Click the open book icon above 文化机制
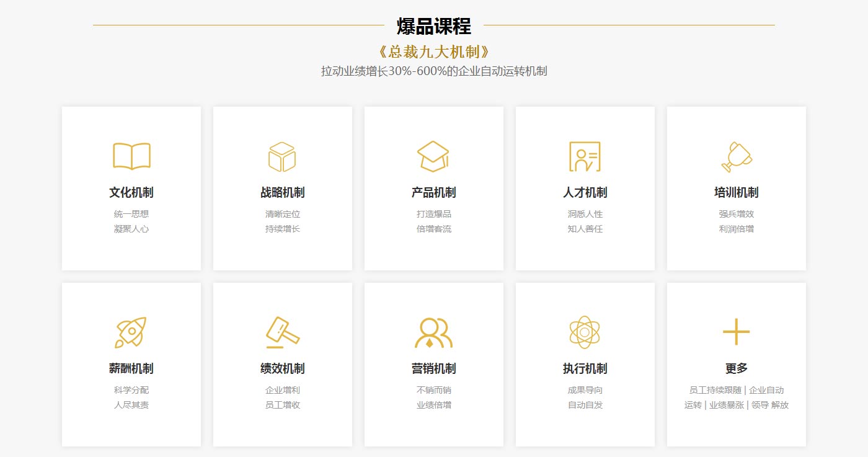Screen dimensions: 868x457 click(131, 156)
